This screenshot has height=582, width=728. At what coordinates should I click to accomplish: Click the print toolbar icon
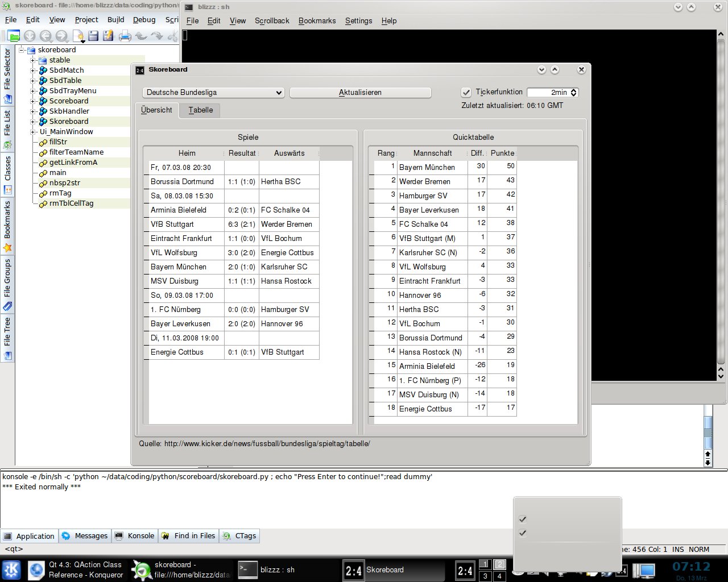pyautogui.click(x=125, y=36)
